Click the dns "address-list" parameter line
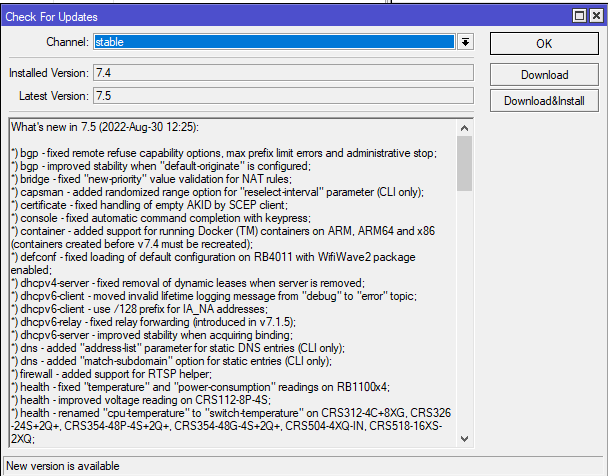The width and height of the screenshot is (608, 476). coord(178,348)
